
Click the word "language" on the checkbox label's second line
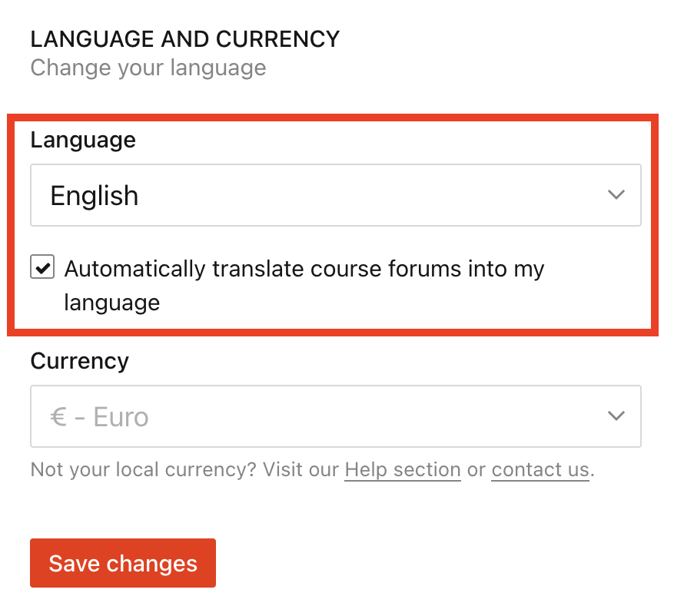click(112, 303)
